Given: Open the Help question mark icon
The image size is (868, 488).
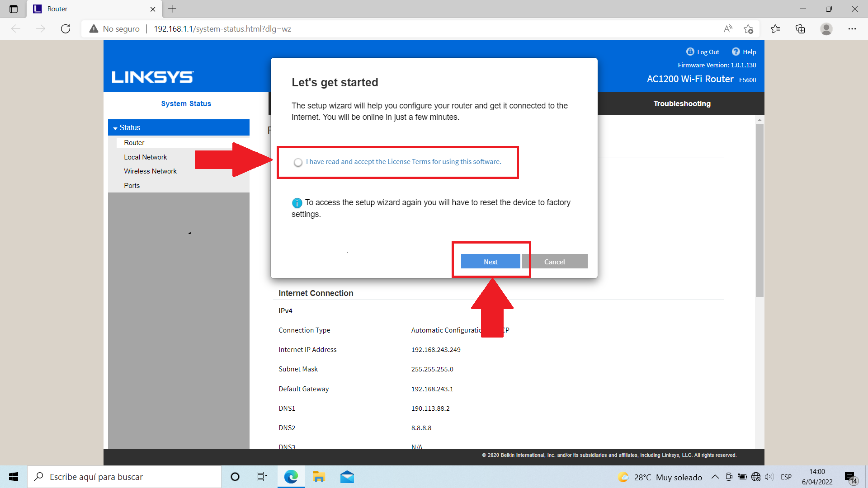Looking at the screenshot, I should 736,52.
